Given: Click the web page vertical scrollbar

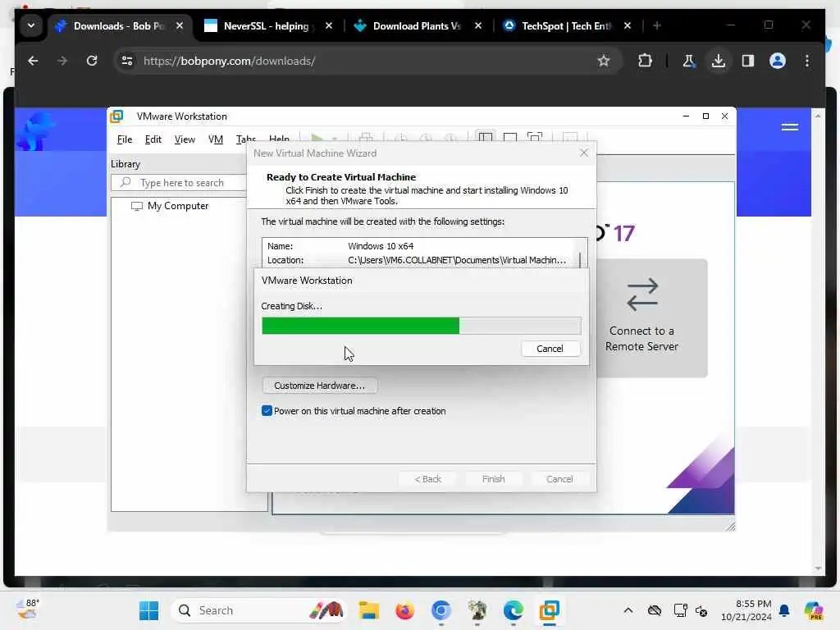Looking at the screenshot, I should click(x=818, y=343).
